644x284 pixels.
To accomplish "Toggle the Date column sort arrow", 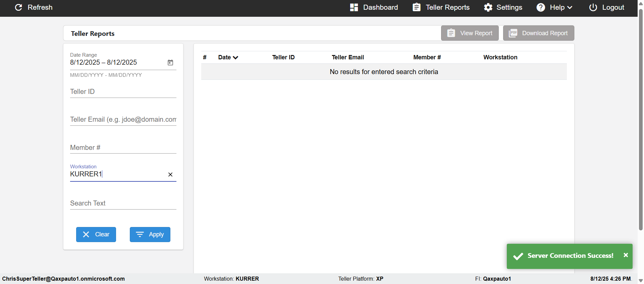I will 235,58.
